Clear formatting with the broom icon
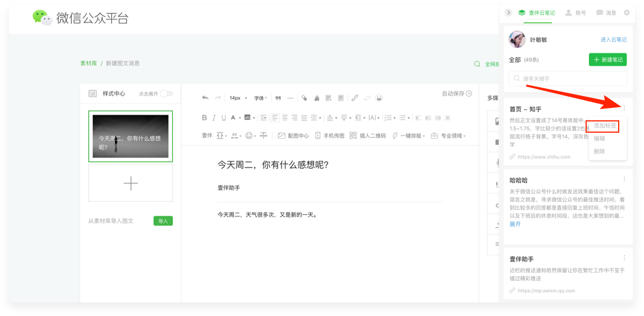This screenshot has height=316, width=644. [316, 98]
